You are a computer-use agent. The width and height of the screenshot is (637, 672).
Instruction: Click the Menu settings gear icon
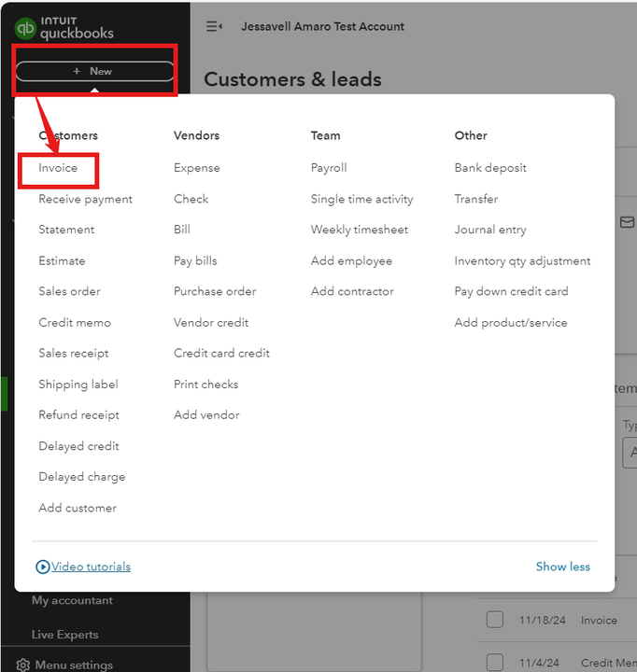22,665
